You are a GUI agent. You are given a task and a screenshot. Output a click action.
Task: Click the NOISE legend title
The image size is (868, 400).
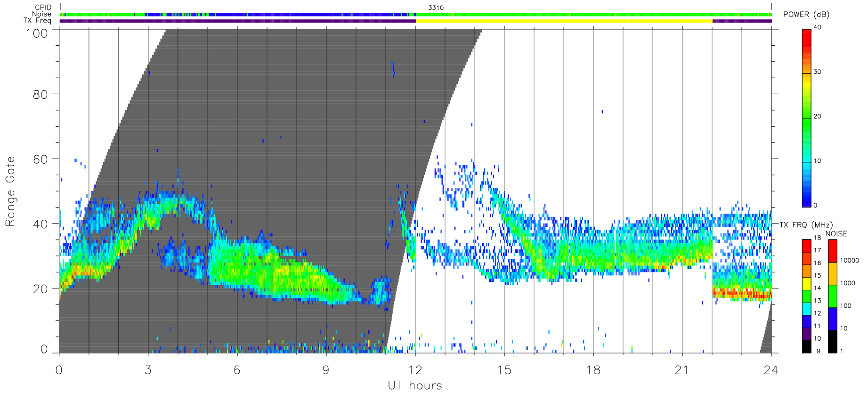[x=836, y=234]
